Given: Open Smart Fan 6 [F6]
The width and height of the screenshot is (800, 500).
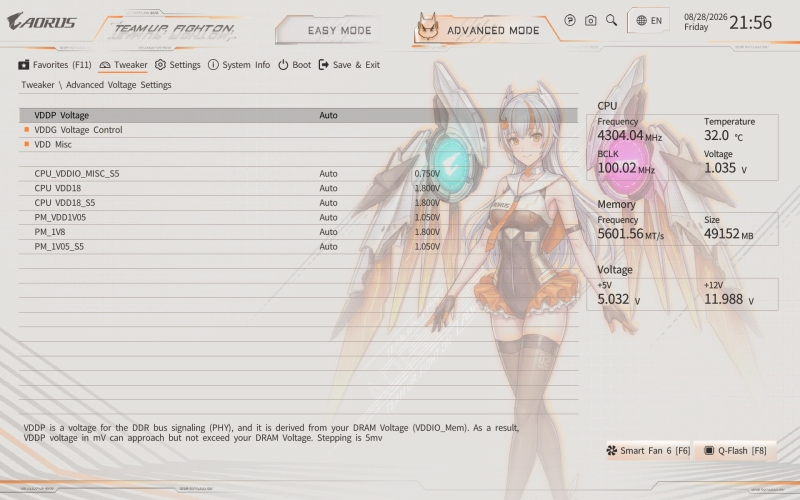Looking at the screenshot, I should pos(648,451).
